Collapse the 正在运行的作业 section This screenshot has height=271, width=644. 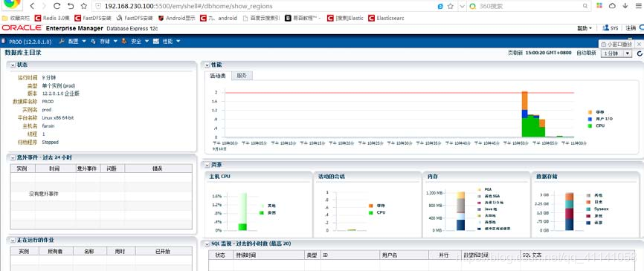coord(13,241)
